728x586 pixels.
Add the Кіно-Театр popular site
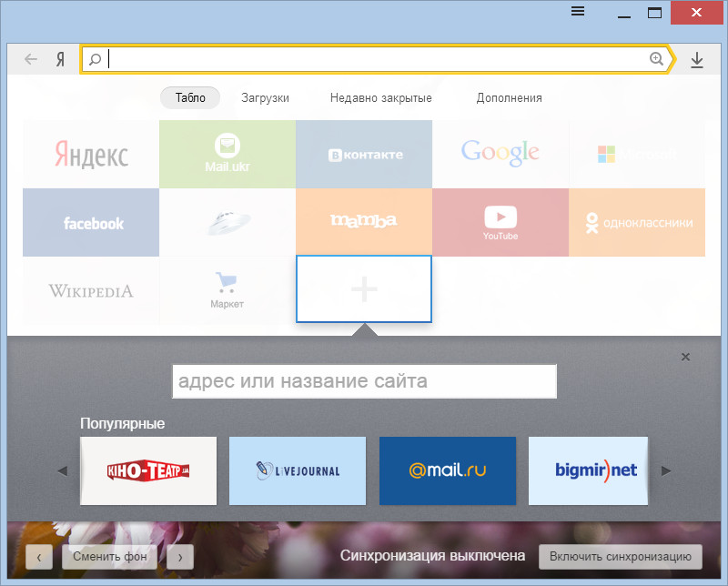pos(148,470)
